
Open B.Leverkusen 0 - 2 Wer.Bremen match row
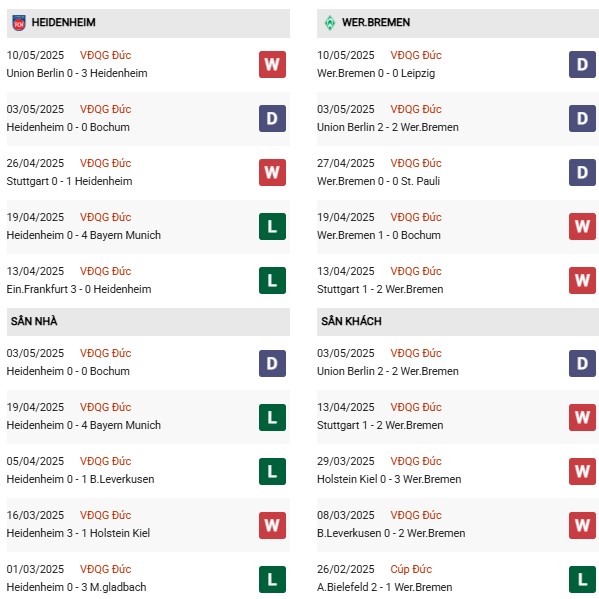458,525
